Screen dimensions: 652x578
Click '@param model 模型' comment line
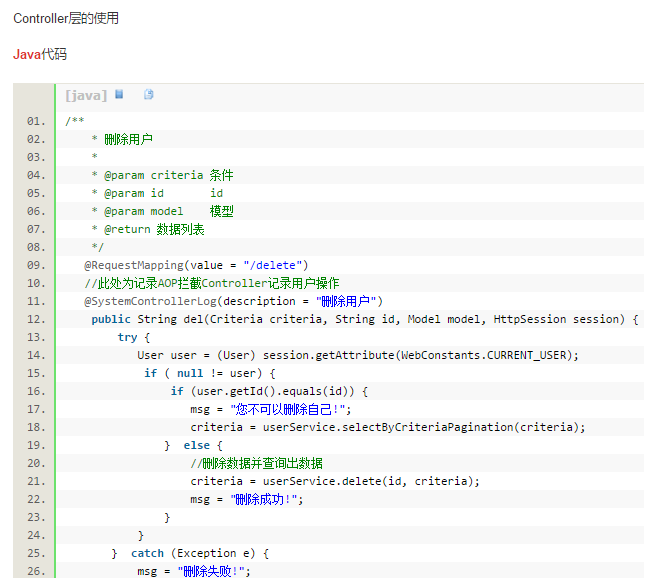point(163,211)
